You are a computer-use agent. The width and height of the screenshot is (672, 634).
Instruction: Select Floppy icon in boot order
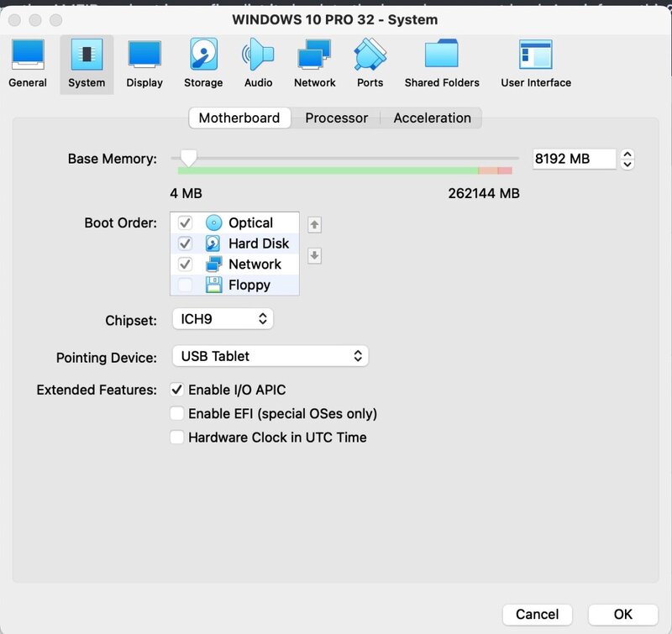213,285
